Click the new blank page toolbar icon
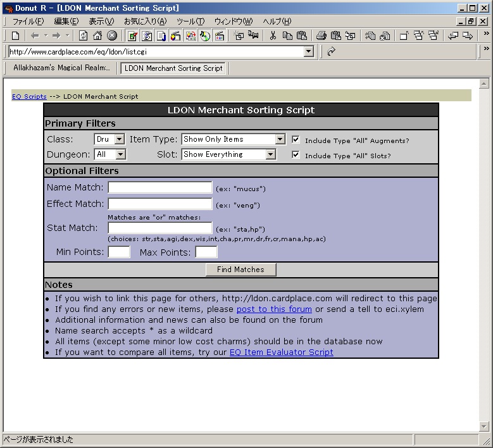This screenshot has width=493, height=448. (x=15, y=36)
